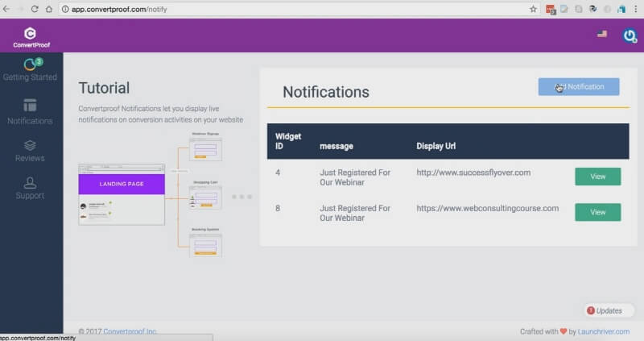View notification with Widget ID 4

pyautogui.click(x=597, y=177)
